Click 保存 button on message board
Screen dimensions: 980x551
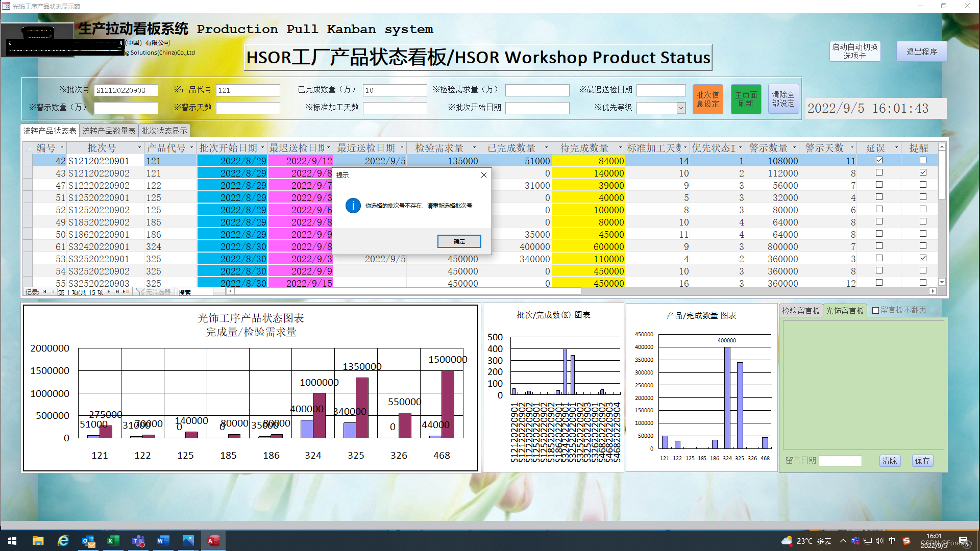pyautogui.click(x=922, y=461)
